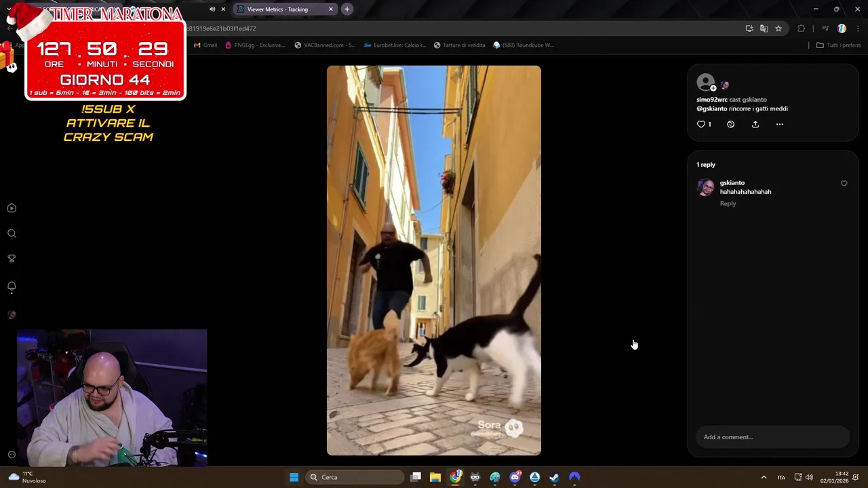Viewport: 868px width, 488px height.
Task: Share the video with the upload-arrow icon
Action: (x=755, y=125)
